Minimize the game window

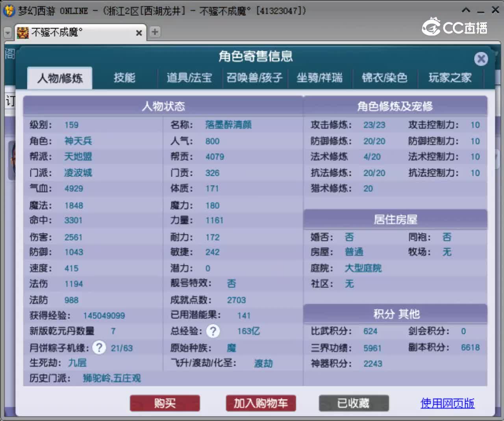pyautogui.click(x=480, y=12)
